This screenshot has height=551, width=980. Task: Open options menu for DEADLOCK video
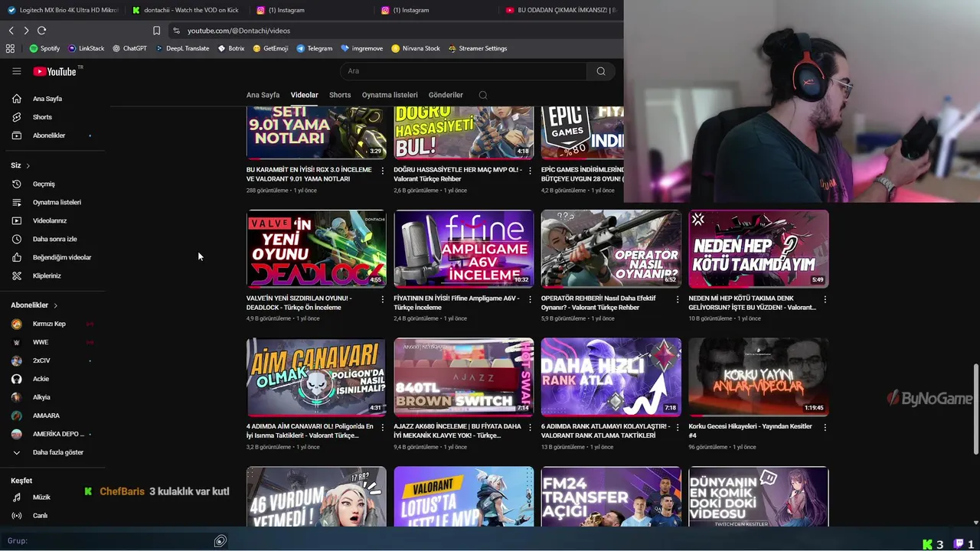point(382,299)
